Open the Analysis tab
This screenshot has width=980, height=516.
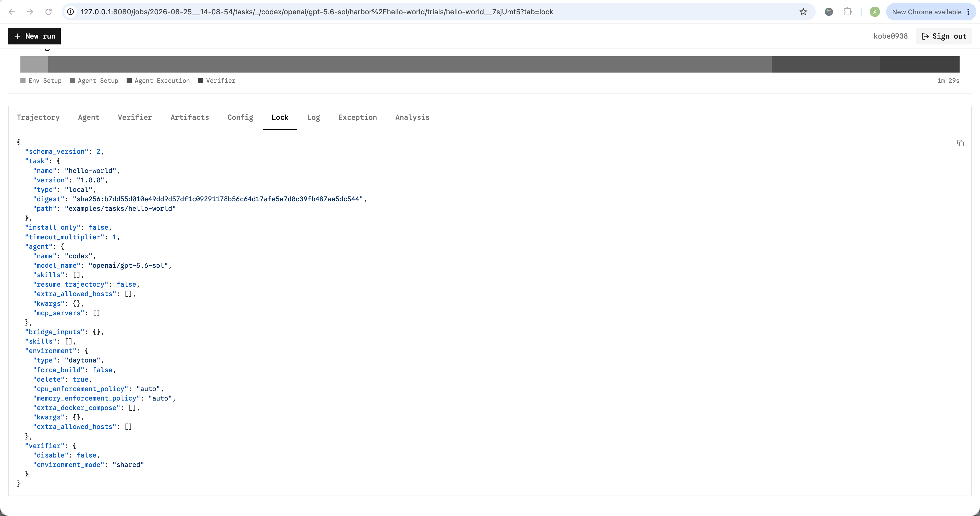pyautogui.click(x=412, y=117)
